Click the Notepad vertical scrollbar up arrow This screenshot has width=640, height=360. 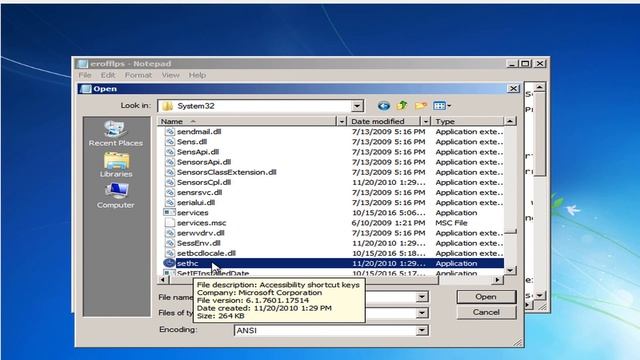pos(540,87)
